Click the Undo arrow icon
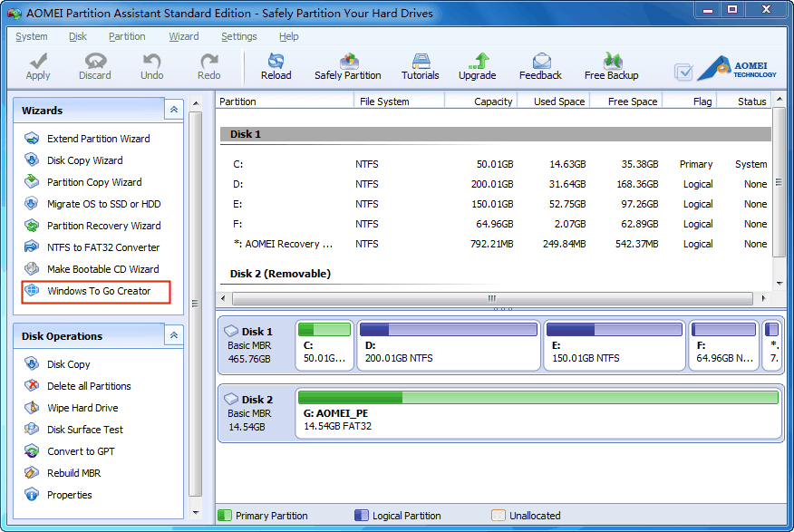The image size is (794, 532). click(151, 61)
